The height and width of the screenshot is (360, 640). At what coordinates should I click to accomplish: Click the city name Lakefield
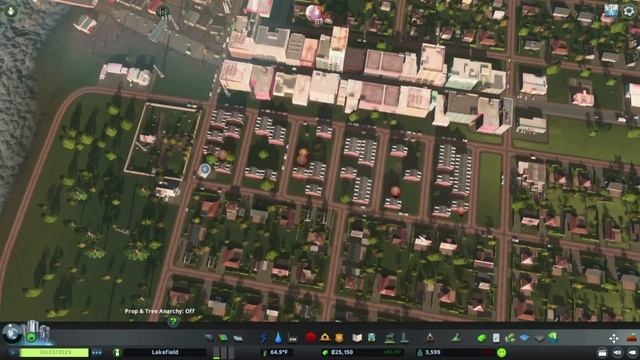pos(165,352)
